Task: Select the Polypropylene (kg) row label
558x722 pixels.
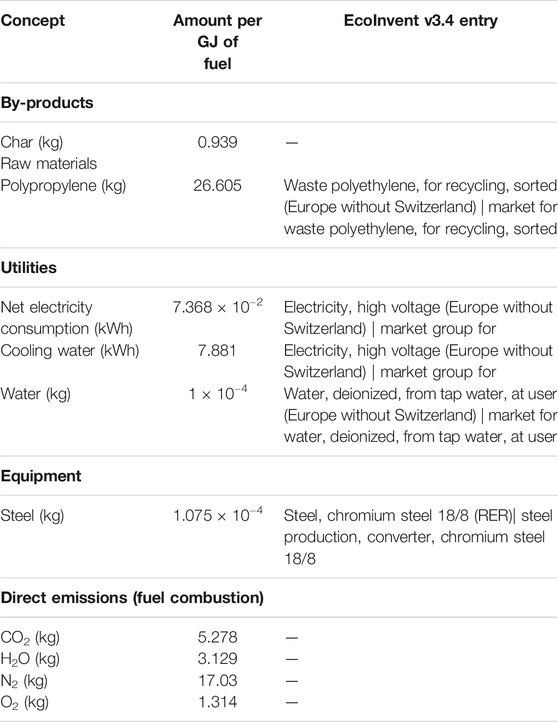Action: pyautogui.click(x=63, y=186)
